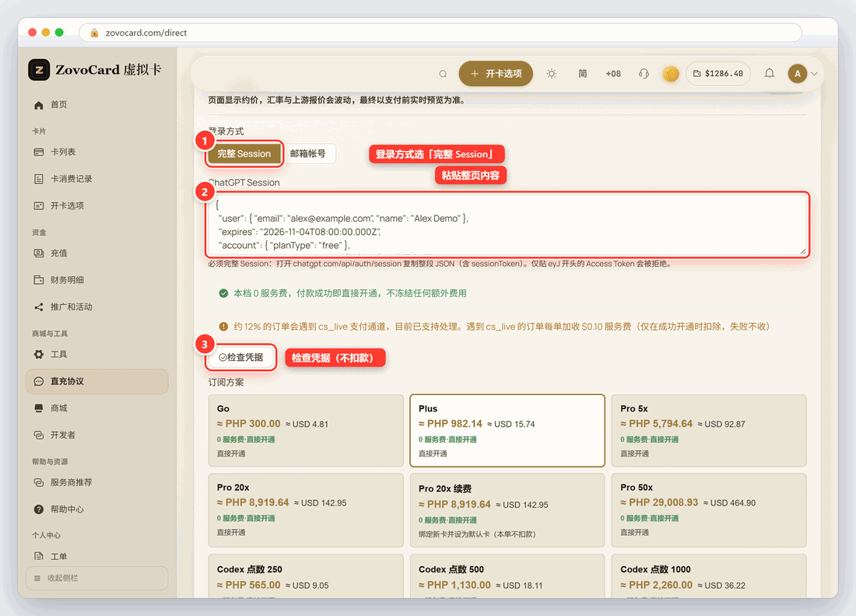Image resolution: width=856 pixels, height=616 pixels.
Task: Toggle the sun theme icon
Action: (x=552, y=74)
